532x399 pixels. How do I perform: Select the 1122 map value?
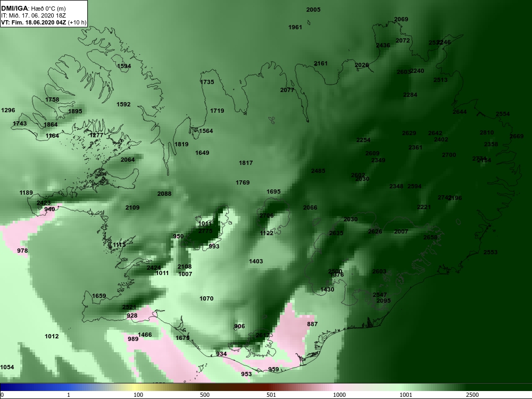pos(267,233)
